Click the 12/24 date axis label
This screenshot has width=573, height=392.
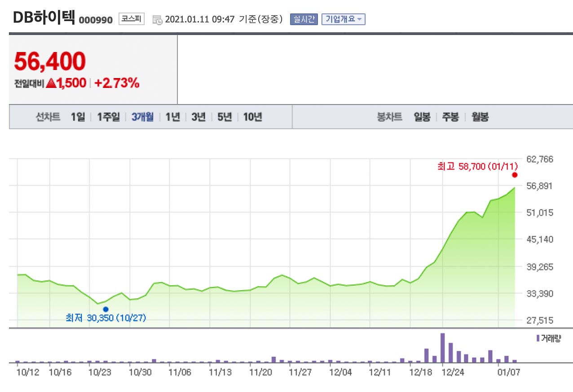coord(452,372)
